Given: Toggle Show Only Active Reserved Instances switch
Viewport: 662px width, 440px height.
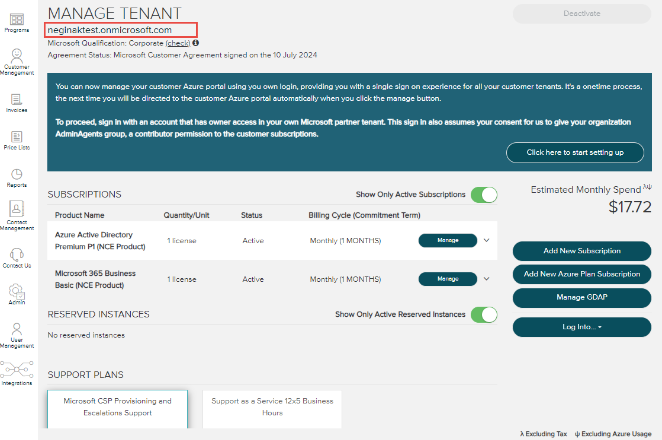Looking at the screenshot, I should (484, 314).
